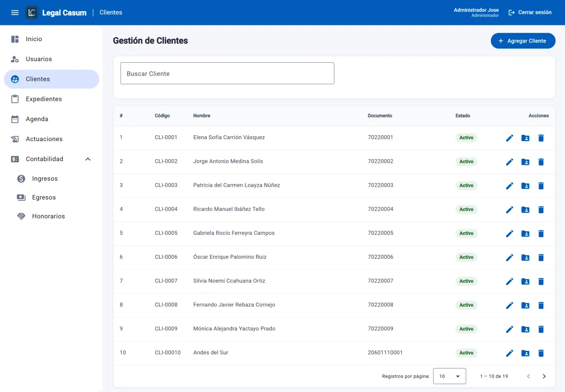Viewport: 565px width, 392px height.
Task: Click the Clientes breadcrumb in header
Action: click(x=111, y=12)
